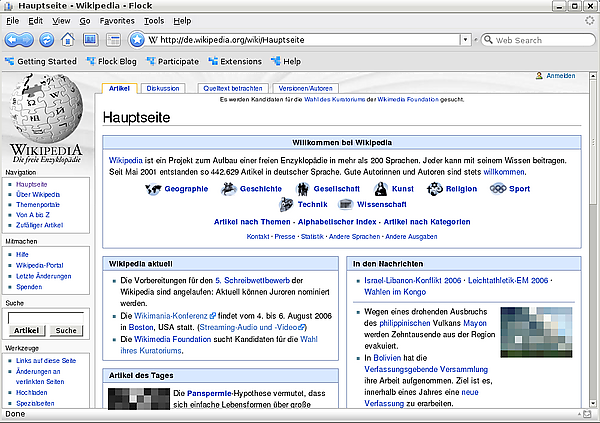Click the Wissenschaft building icon
The height and width of the screenshot is (423, 600).
[346, 204]
